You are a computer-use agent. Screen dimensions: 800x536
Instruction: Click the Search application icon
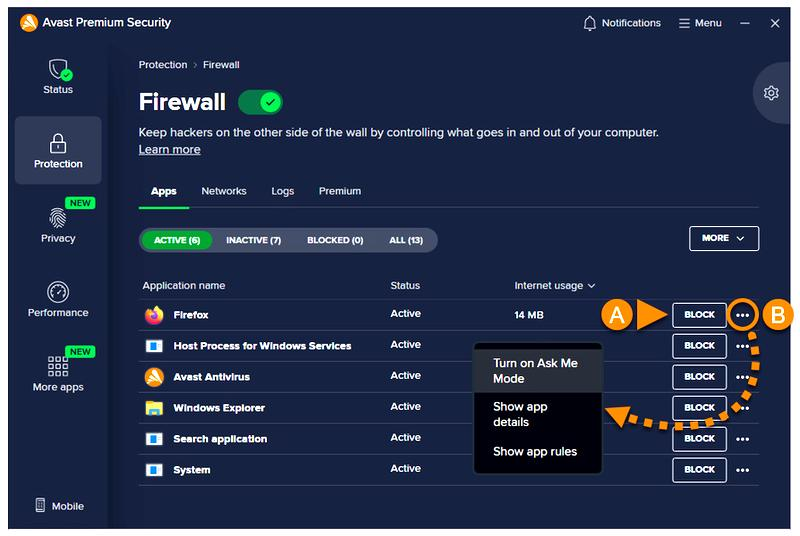coord(154,439)
